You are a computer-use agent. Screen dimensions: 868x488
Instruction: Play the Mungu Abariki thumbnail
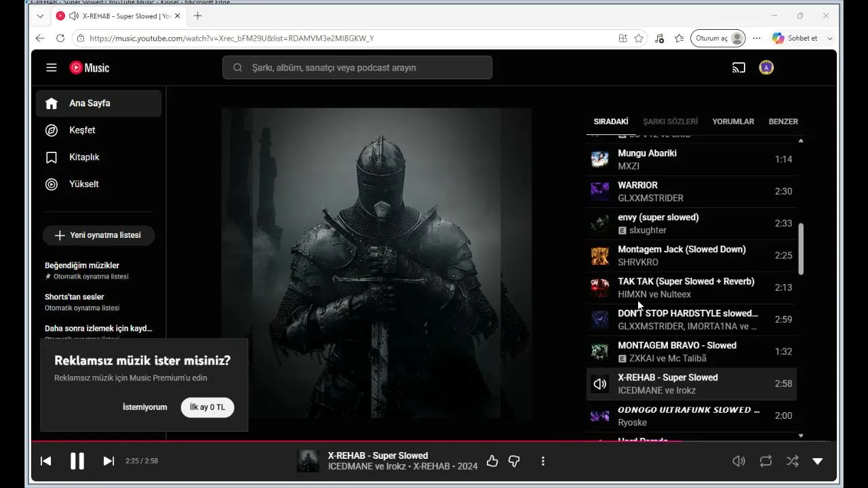click(x=599, y=159)
